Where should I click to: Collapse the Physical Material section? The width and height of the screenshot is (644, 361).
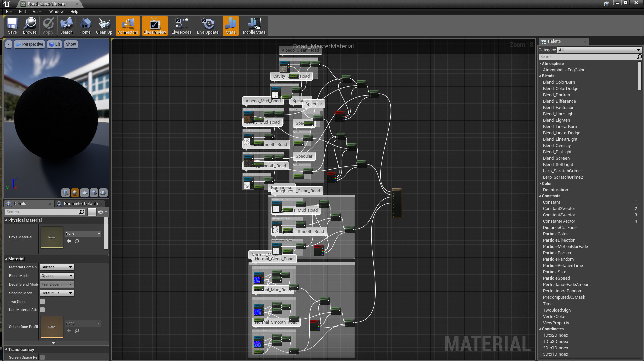[6, 220]
